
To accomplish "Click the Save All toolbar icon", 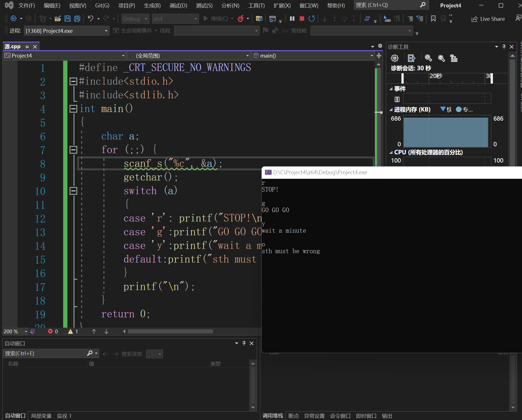I will [x=77, y=19].
